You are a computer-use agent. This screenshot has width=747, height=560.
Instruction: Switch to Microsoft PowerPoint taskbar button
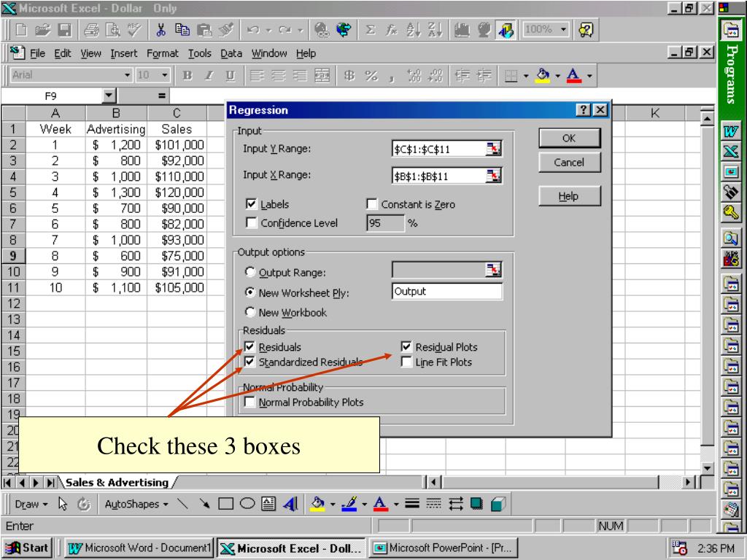pyautogui.click(x=443, y=548)
